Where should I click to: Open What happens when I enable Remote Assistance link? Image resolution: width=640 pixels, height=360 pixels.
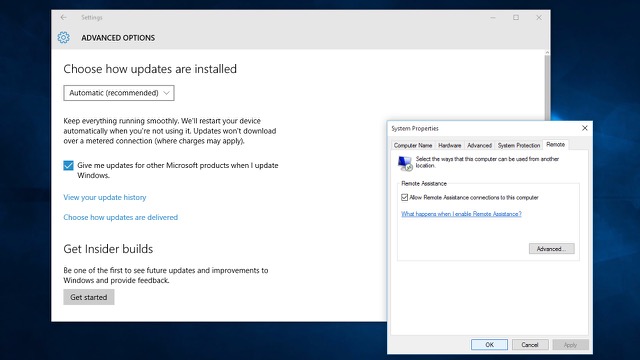tap(461, 214)
